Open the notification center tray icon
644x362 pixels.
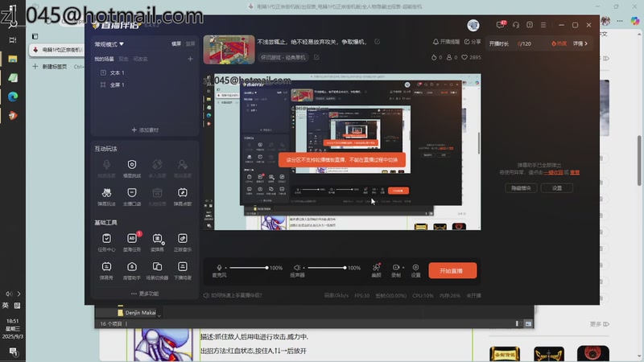point(13,352)
